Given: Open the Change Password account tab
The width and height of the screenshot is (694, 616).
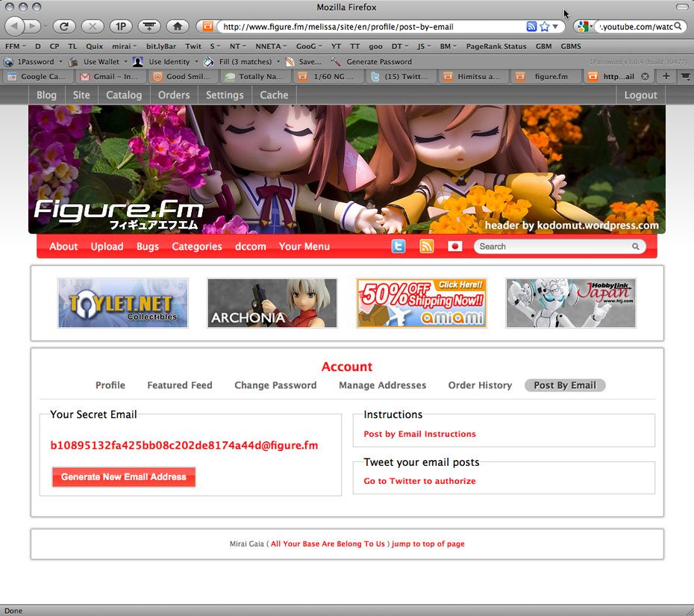Looking at the screenshot, I should [x=275, y=385].
